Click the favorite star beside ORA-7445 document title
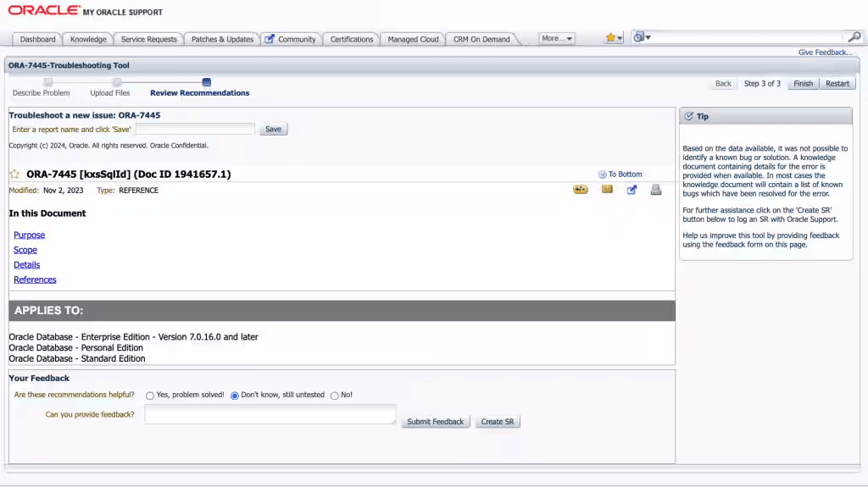868x487 pixels. pos(14,174)
